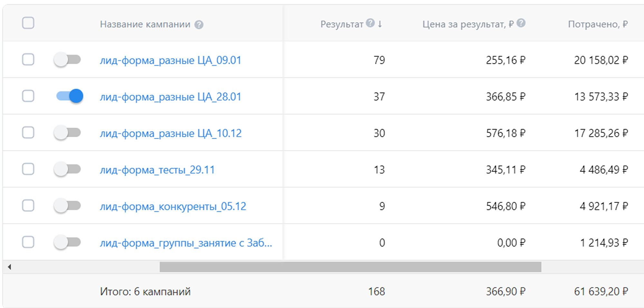The width and height of the screenshot is (644, 308).
Task: Select checkbox for лид-форма_разные ЦА_10.12
Action: click(28, 132)
